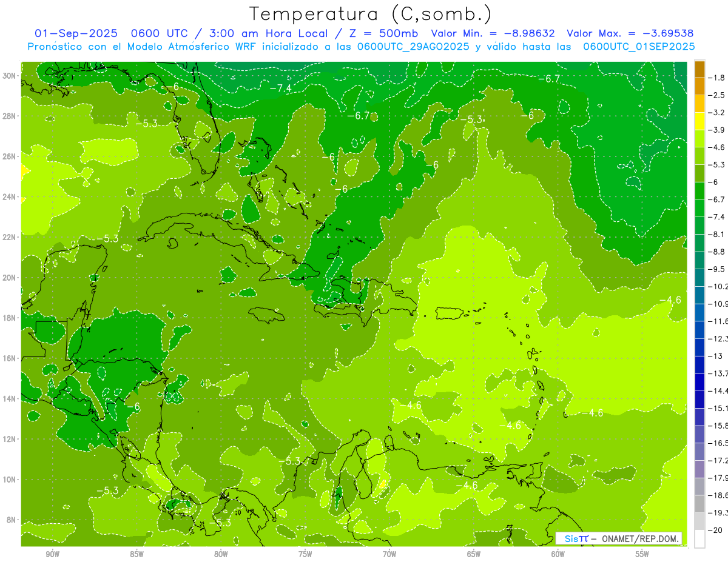The height and width of the screenshot is (562, 728).
Task: Click the blue 'Sisπ' logo text
Action: tap(576, 539)
